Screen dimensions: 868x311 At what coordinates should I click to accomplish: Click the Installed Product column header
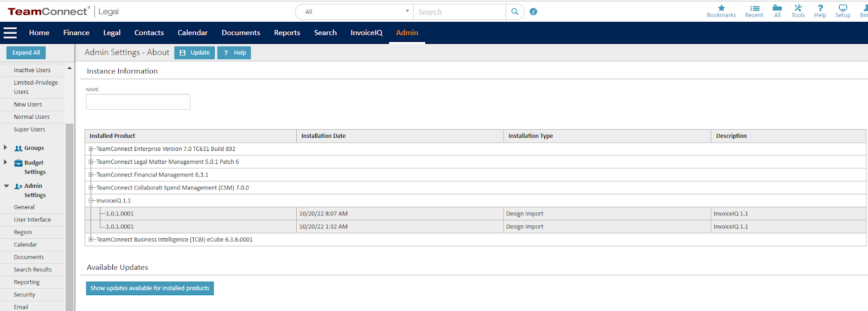tap(190, 136)
